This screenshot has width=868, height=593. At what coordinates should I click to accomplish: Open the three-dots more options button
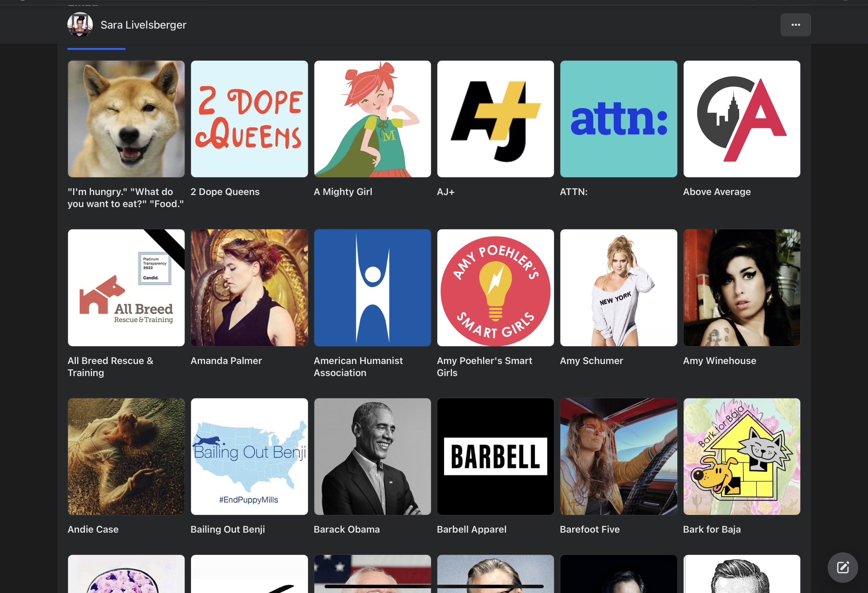click(x=796, y=25)
